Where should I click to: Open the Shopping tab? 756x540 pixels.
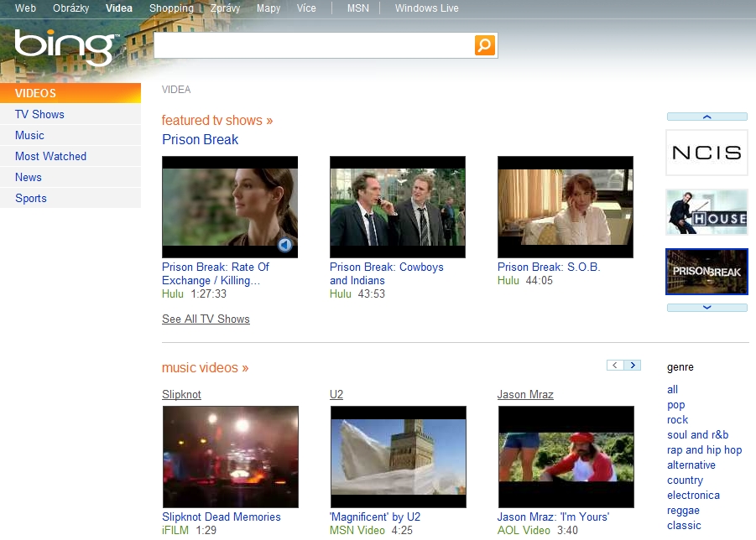click(172, 8)
